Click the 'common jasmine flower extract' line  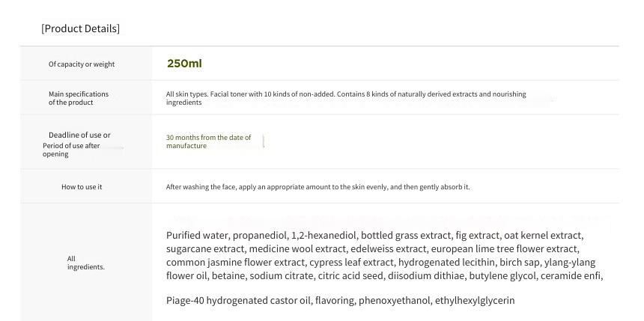[380, 263]
